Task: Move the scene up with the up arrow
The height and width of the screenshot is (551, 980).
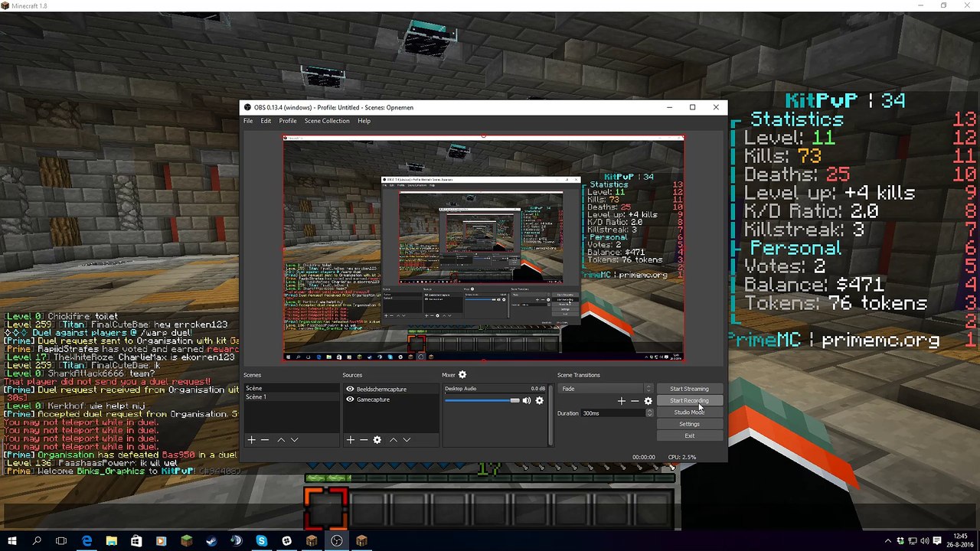Action: 281,440
